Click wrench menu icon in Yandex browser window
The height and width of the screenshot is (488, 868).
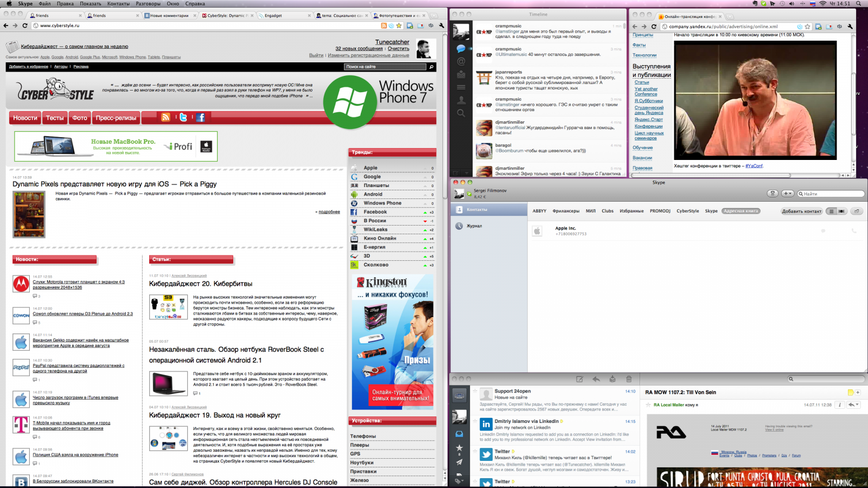pos(850,26)
